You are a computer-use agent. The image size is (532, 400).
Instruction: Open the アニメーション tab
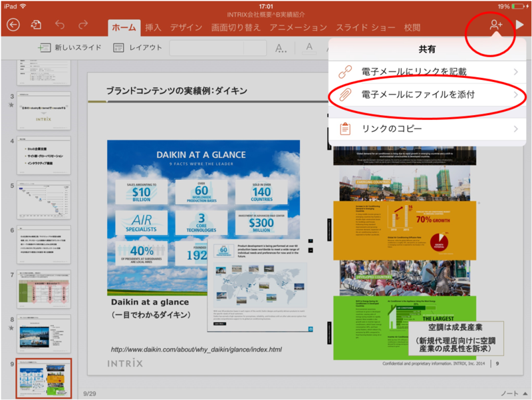point(298,27)
